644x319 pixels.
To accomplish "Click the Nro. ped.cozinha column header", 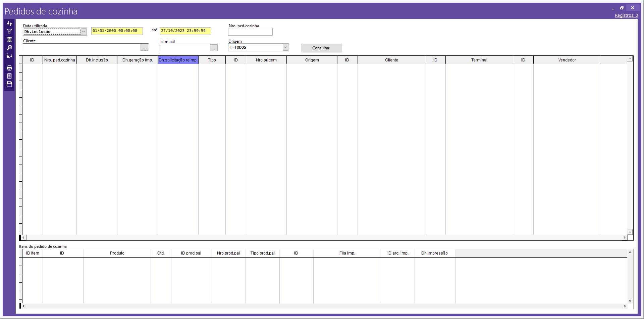I will click(60, 60).
